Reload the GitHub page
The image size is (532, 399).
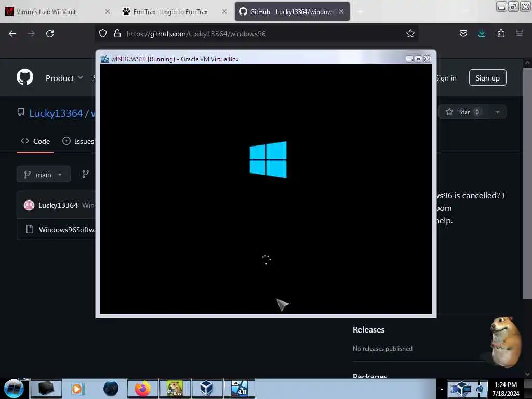pos(50,34)
